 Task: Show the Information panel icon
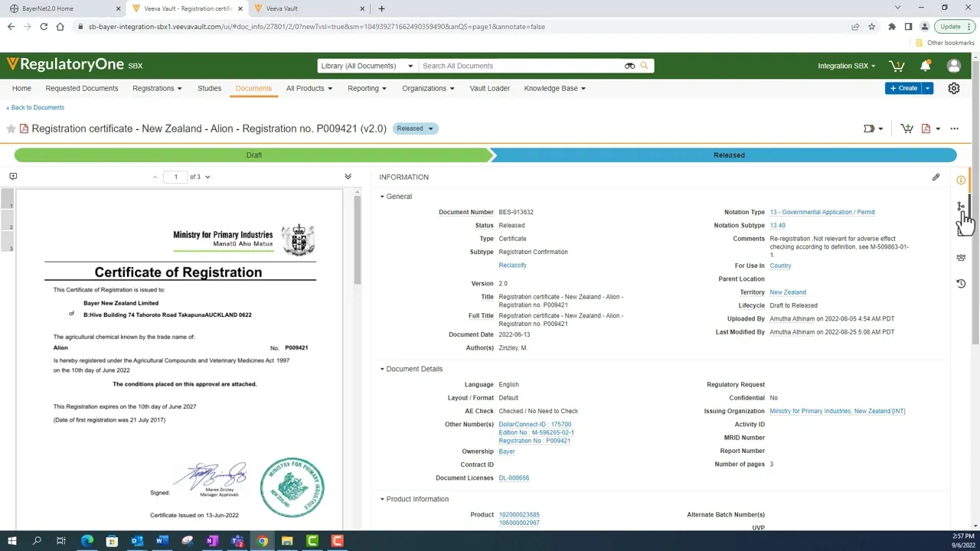(961, 180)
